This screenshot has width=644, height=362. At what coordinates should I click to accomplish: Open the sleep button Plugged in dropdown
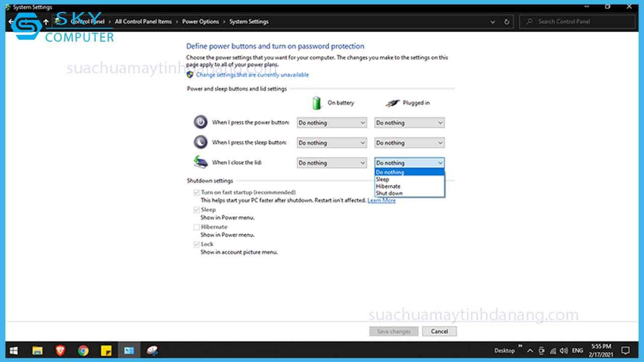pyautogui.click(x=409, y=142)
